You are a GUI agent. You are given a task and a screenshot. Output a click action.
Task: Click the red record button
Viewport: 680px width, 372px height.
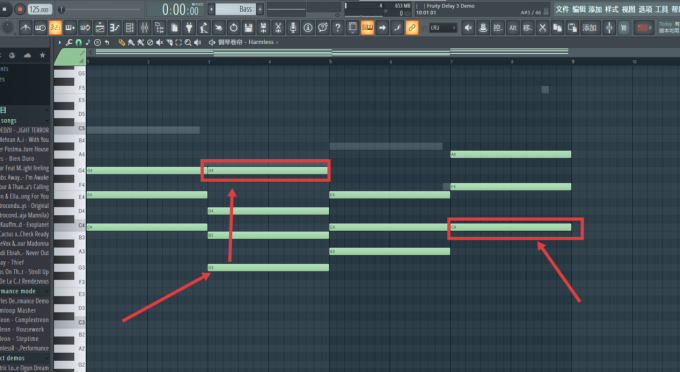coord(20,9)
